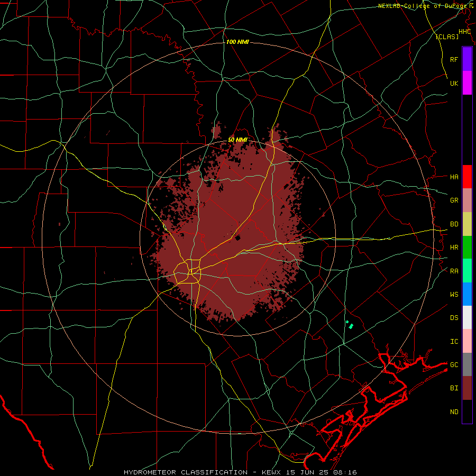Click the BD legend label
Viewport: 476px width, 476px height.
pos(454,224)
